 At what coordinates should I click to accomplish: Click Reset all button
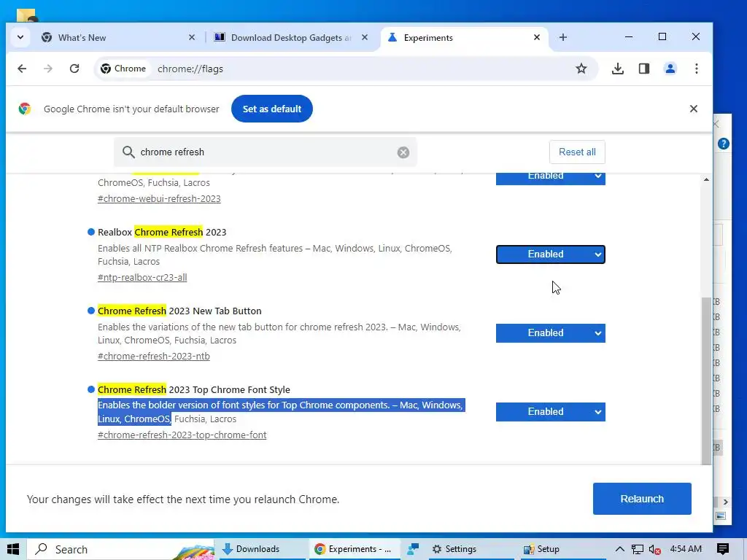point(577,152)
